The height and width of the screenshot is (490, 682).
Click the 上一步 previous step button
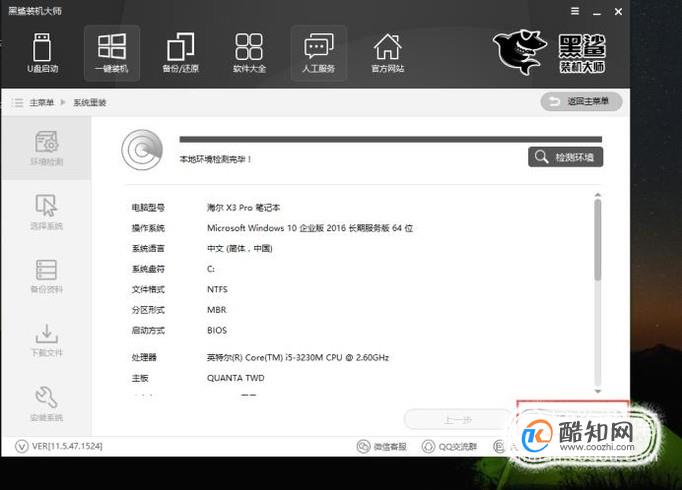[x=458, y=420]
